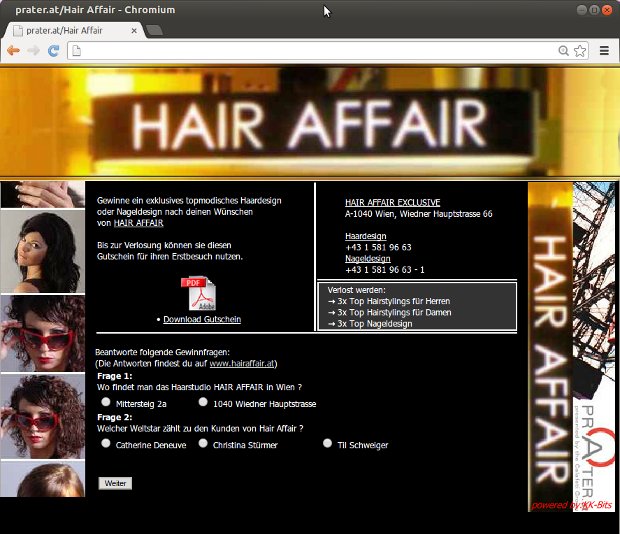The width and height of the screenshot is (620, 534).
Task: Click the lower curly-hair sunglasses thumbnail
Action: (x=43, y=416)
